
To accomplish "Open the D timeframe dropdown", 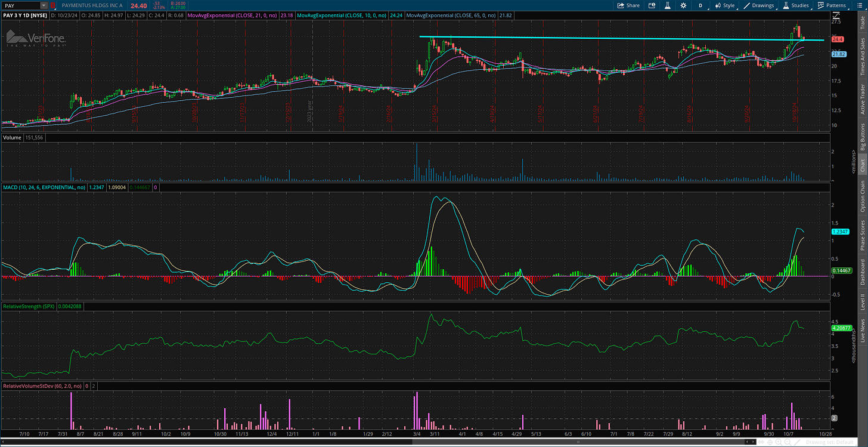I will tap(700, 5).
